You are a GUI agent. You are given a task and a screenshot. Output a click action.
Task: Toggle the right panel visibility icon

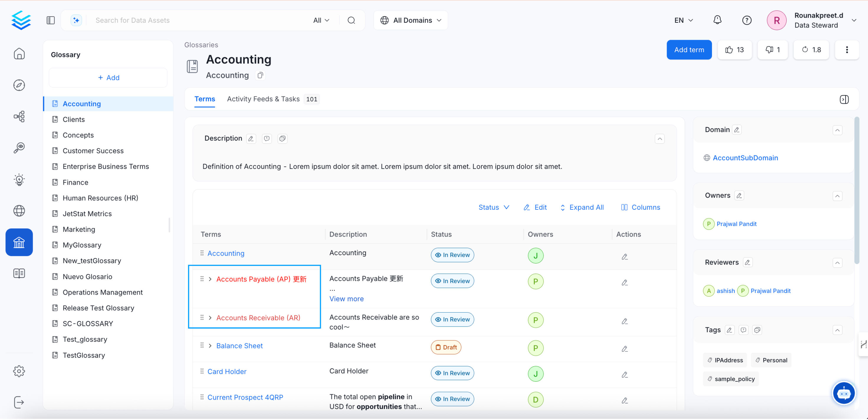coord(844,99)
